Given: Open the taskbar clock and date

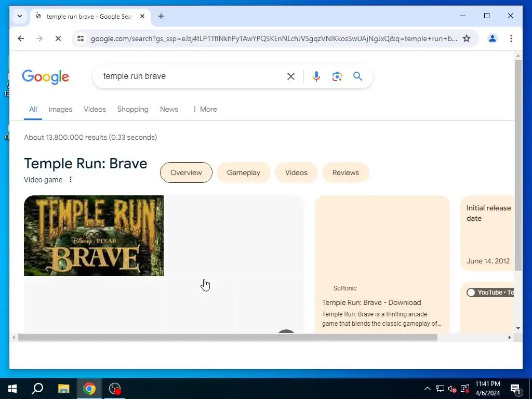Looking at the screenshot, I should [x=487, y=389].
